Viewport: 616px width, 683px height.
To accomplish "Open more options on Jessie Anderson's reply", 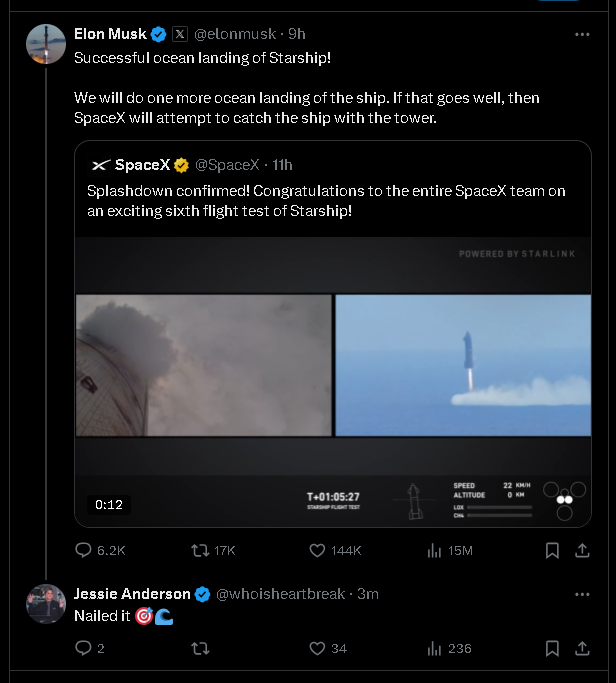I will [582, 594].
